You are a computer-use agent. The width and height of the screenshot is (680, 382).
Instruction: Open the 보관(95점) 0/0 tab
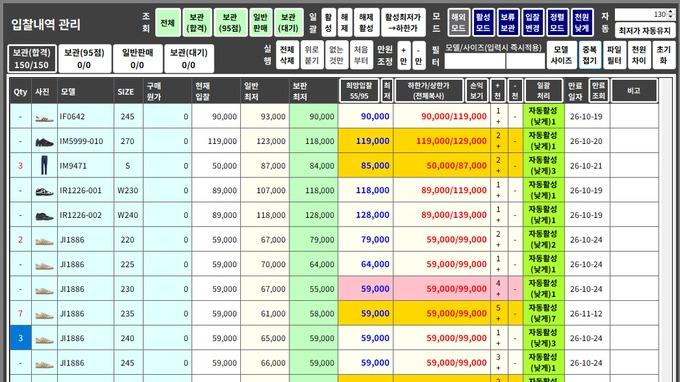85,59
